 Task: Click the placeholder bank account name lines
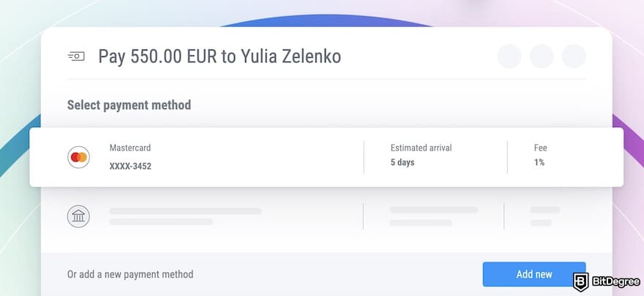[185, 216]
